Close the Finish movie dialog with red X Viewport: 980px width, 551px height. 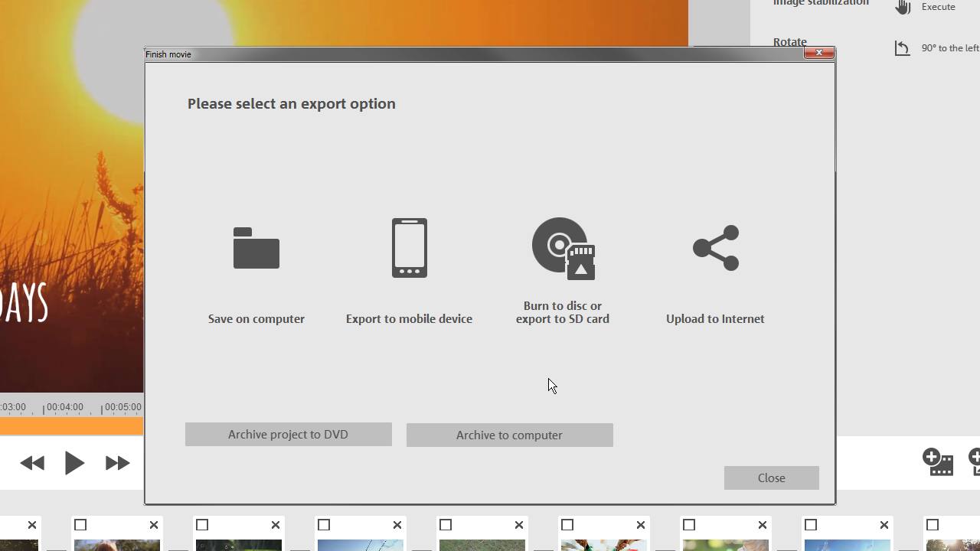819,53
